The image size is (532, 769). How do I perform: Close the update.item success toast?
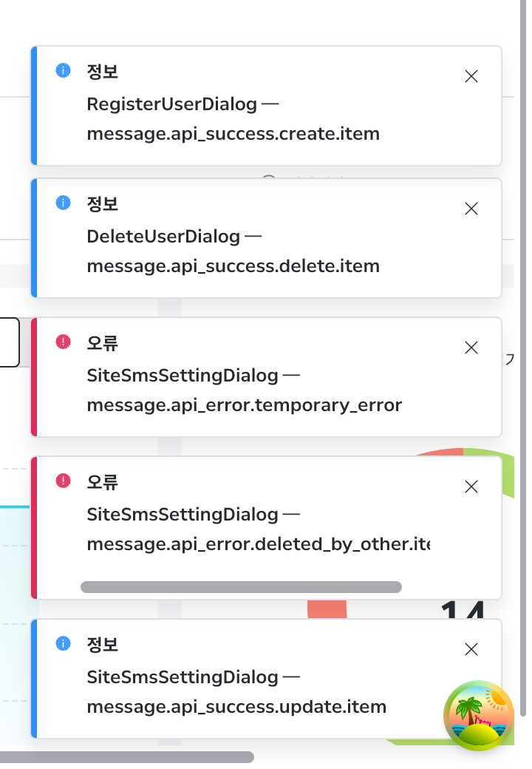471,649
